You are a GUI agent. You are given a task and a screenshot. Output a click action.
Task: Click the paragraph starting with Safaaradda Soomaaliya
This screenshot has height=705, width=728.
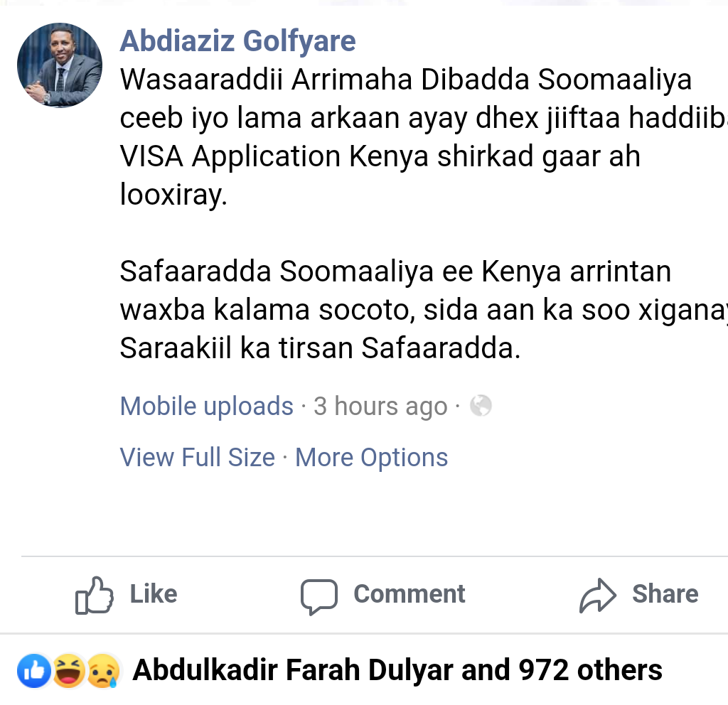[x=405, y=309]
